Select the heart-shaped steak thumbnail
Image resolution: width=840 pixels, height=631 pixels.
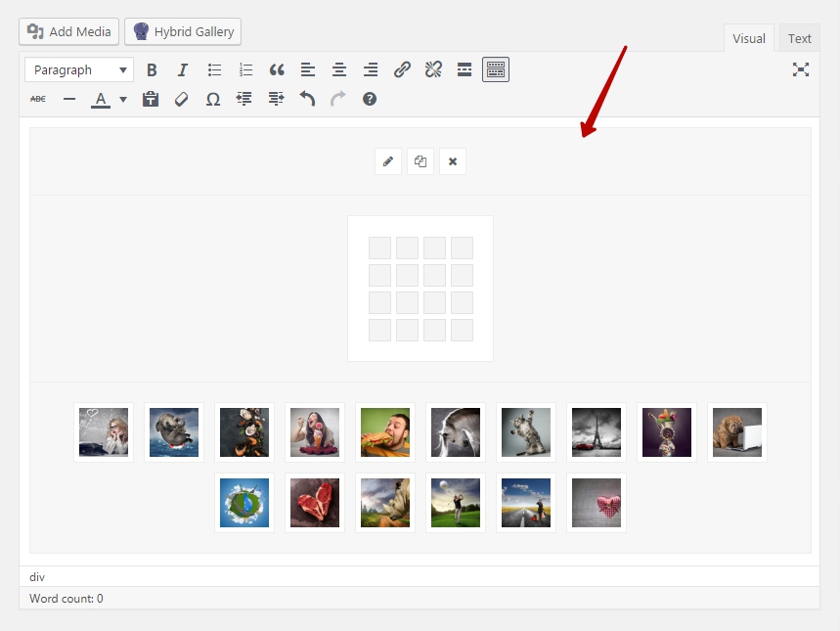315,503
